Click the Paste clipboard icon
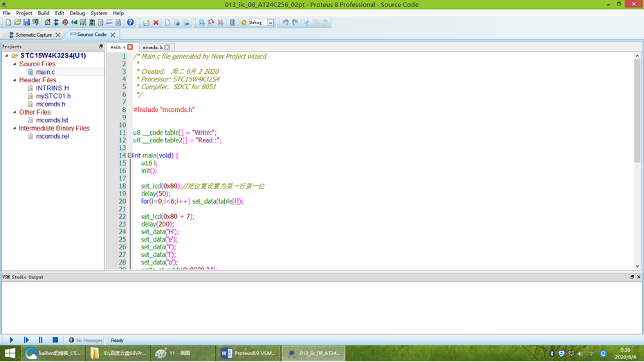Screen dimensions: 644x362 (326, 23)
